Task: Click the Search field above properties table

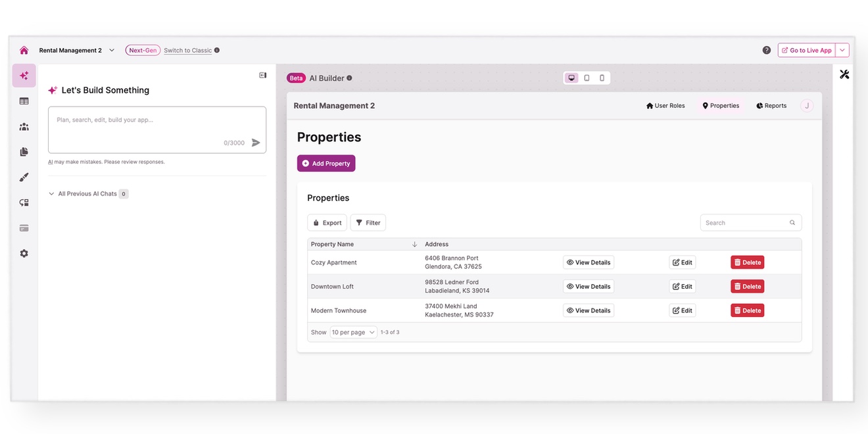Action: coord(746,223)
